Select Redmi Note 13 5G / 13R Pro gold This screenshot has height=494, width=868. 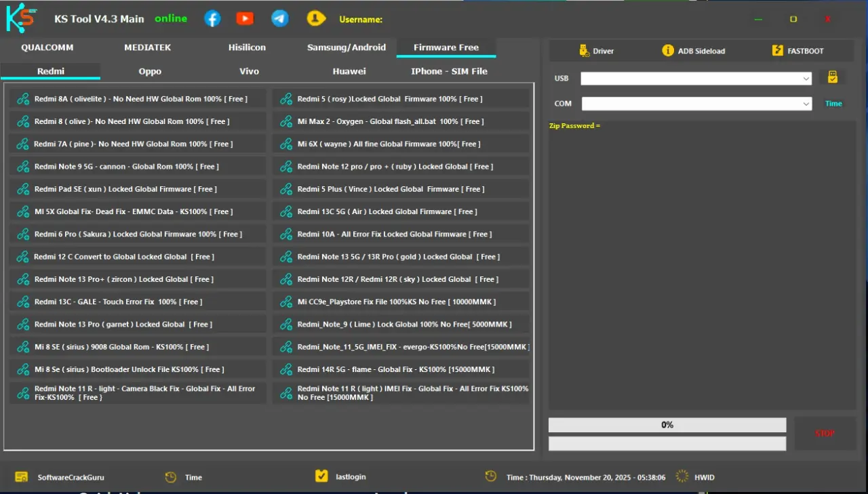[401, 257]
